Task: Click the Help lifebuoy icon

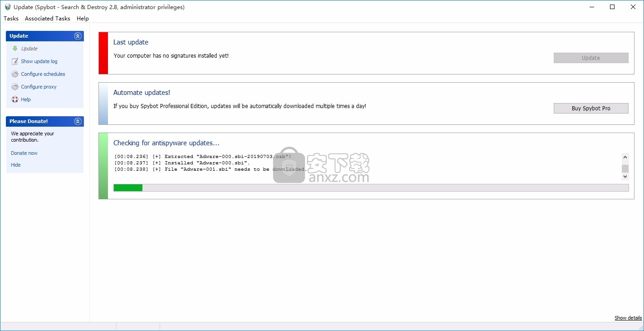Action: [x=15, y=99]
